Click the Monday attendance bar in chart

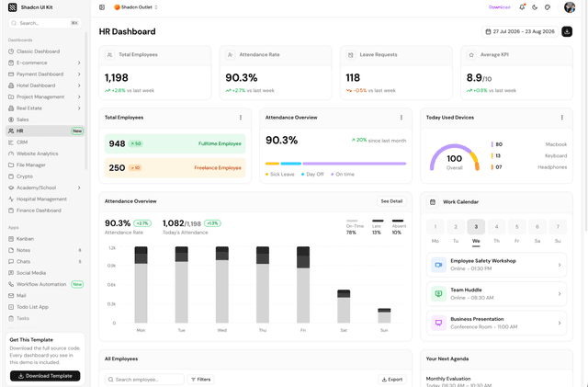click(x=141, y=285)
